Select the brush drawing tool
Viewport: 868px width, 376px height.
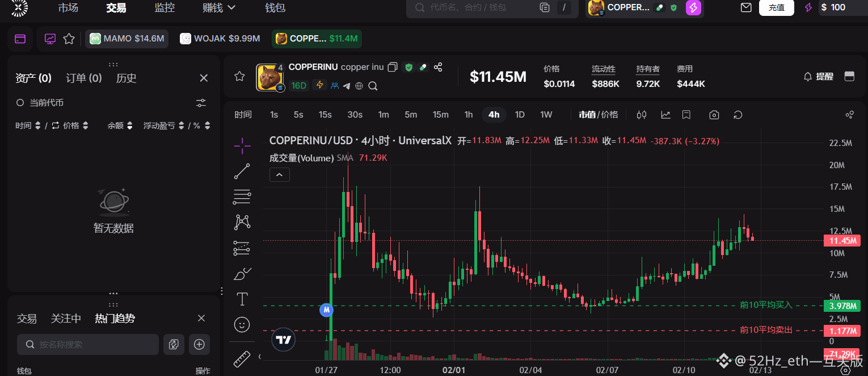point(242,274)
